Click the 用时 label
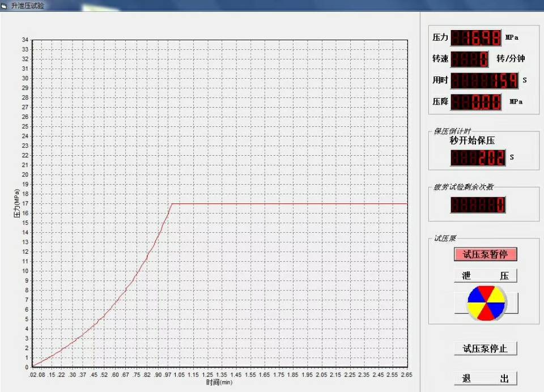Image resolution: width=544 pixels, height=392 pixels. (440, 80)
